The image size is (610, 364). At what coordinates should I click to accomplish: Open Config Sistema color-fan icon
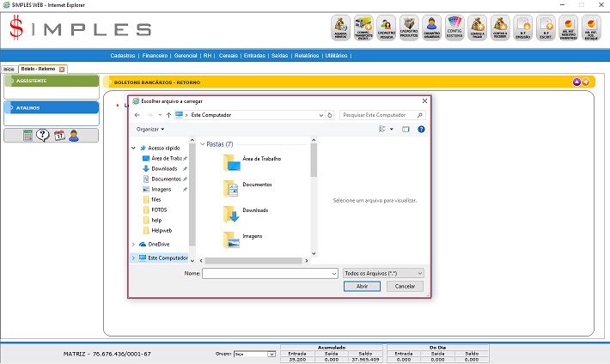(455, 27)
